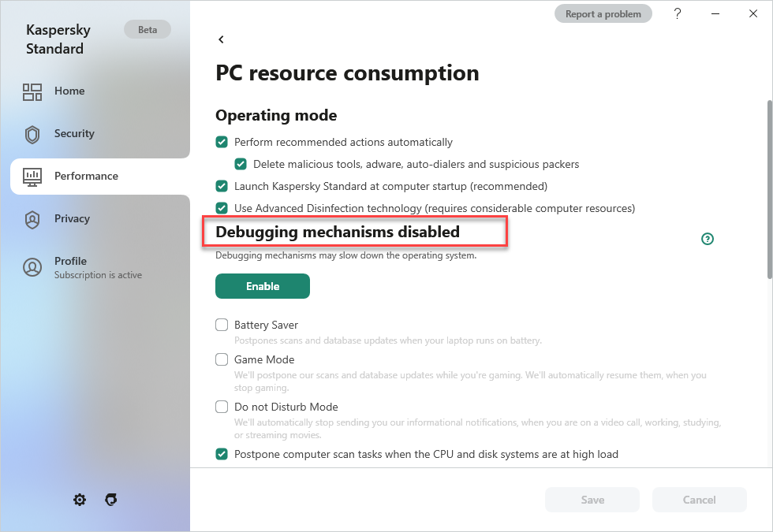Image resolution: width=773 pixels, height=532 pixels.
Task: Click the Home dashboard icon in sidebar
Action: [32, 91]
